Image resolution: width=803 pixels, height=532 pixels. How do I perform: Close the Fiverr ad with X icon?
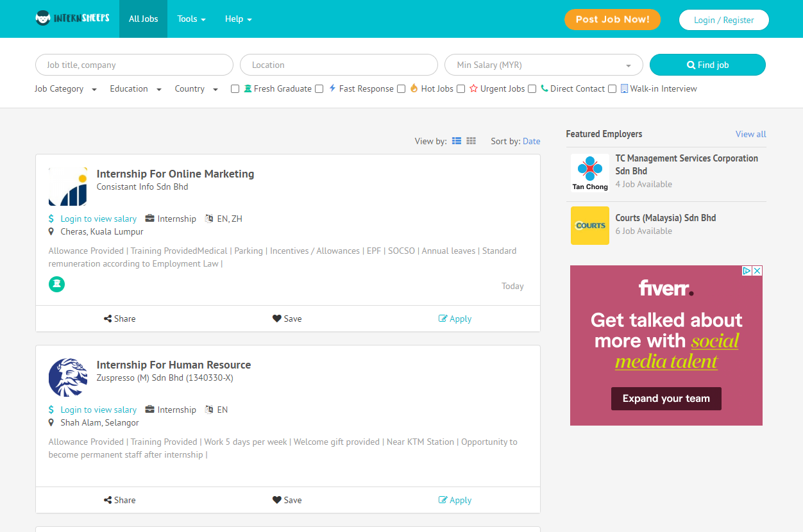point(757,271)
